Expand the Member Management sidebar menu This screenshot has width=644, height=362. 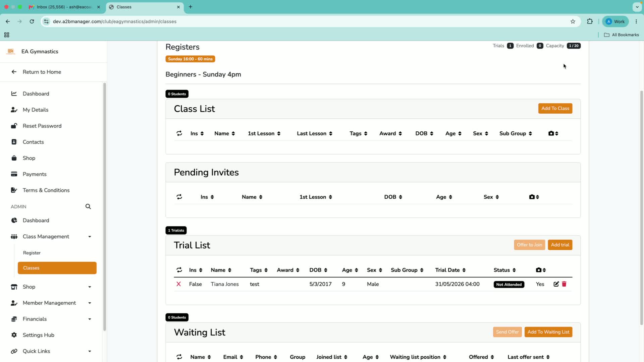point(51,303)
